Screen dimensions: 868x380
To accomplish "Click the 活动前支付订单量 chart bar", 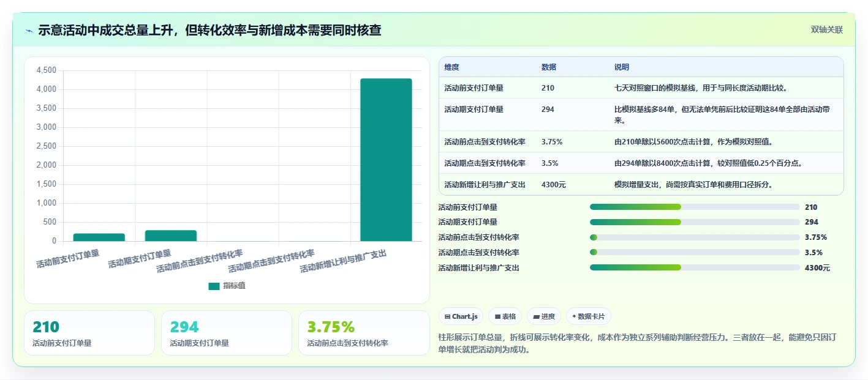I will point(99,237).
